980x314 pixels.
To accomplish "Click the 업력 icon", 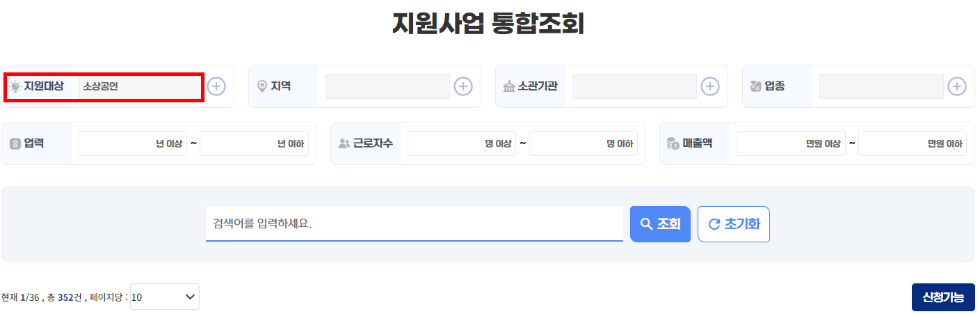I will tap(15, 143).
